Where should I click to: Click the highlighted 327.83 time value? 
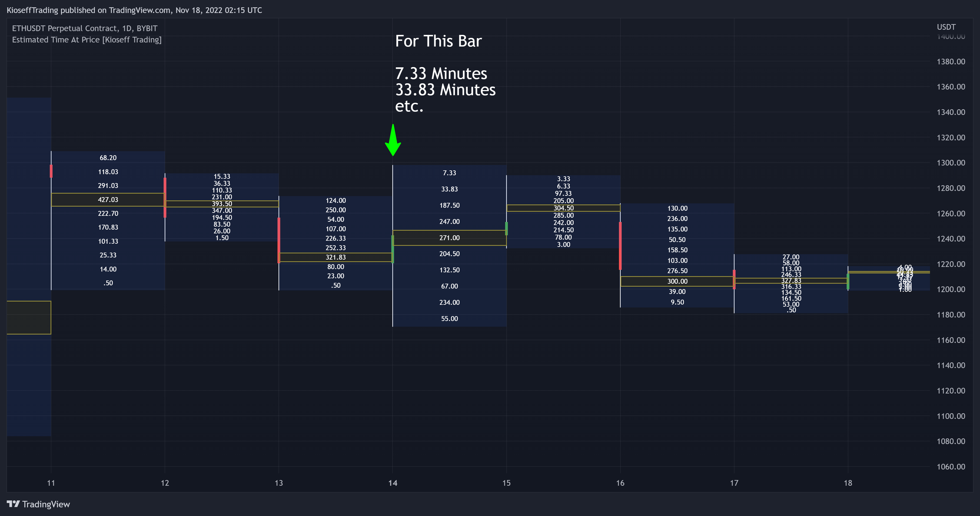click(x=791, y=281)
